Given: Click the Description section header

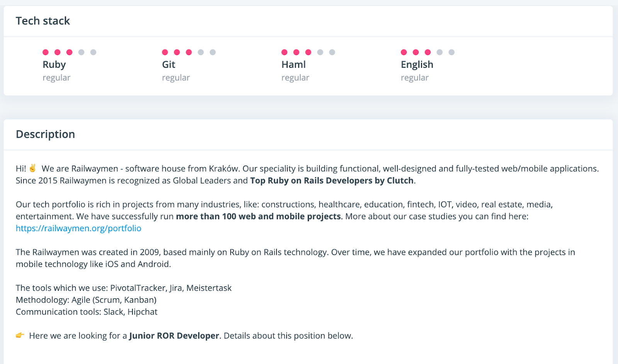Looking at the screenshot, I should pos(45,134).
